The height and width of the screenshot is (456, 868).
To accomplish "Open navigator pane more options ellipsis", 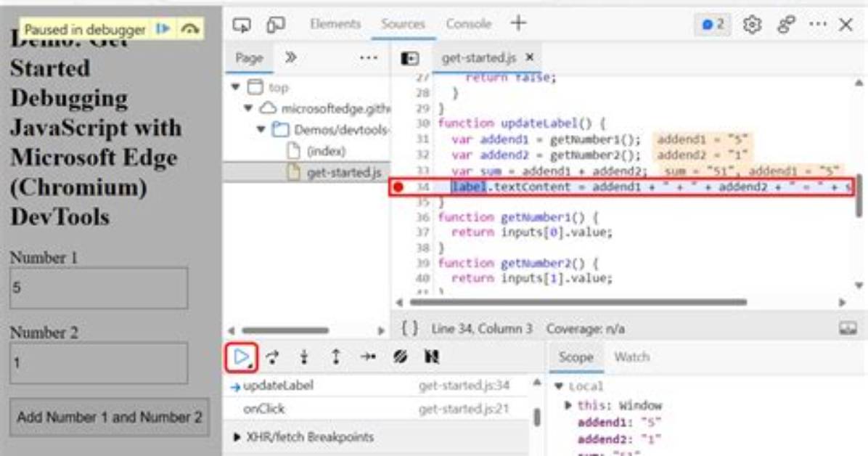I will tap(368, 57).
